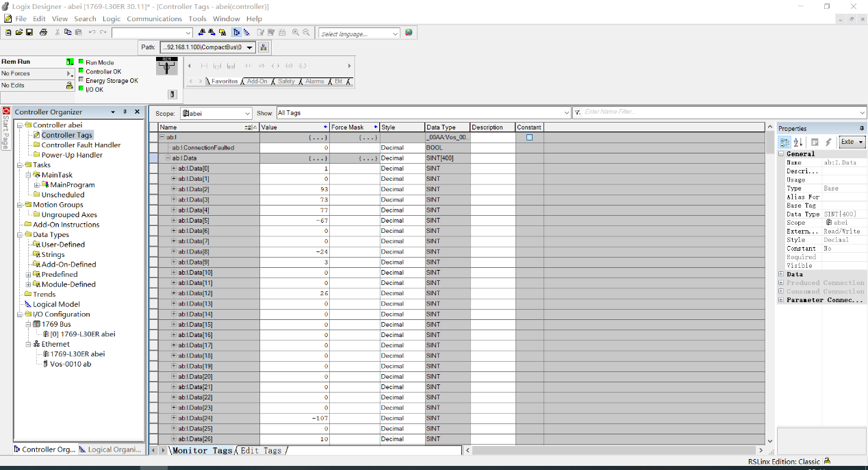Screen dimensions: 868x470
Task: Click the Save project toolbar icon
Action: [x=29, y=32]
